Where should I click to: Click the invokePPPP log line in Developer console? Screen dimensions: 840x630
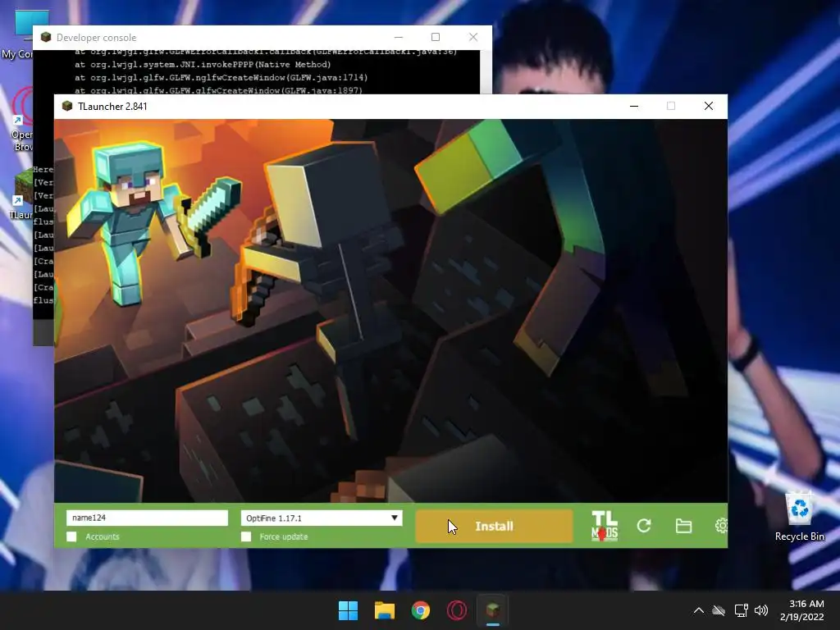tap(203, 64)
